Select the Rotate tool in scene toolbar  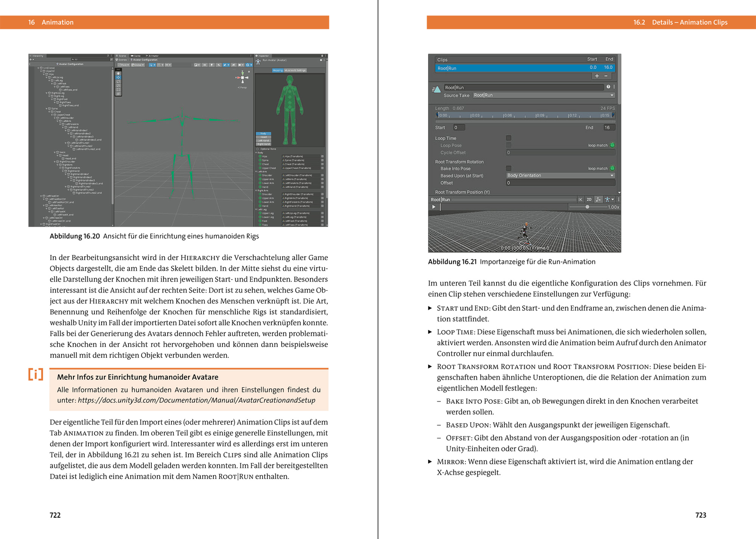118,81
